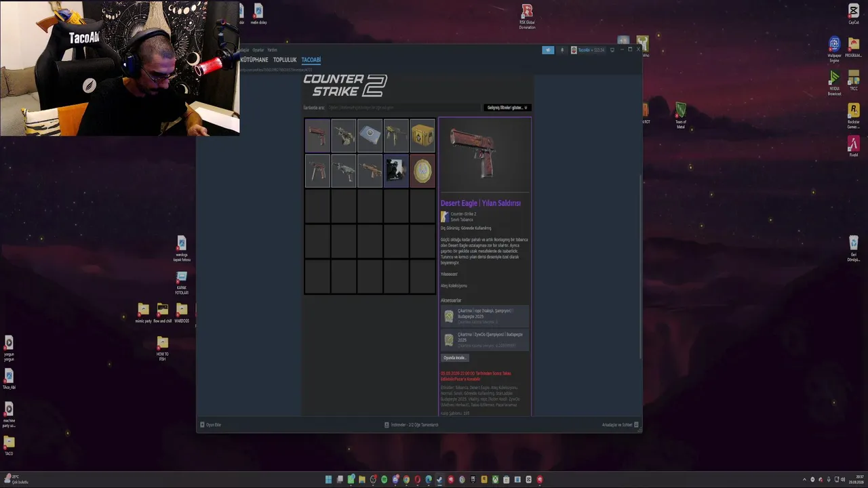Click 'Oyun Ekle' at Steam bottom left
This screenshot has width=868, height=488.
click(211, 425)
